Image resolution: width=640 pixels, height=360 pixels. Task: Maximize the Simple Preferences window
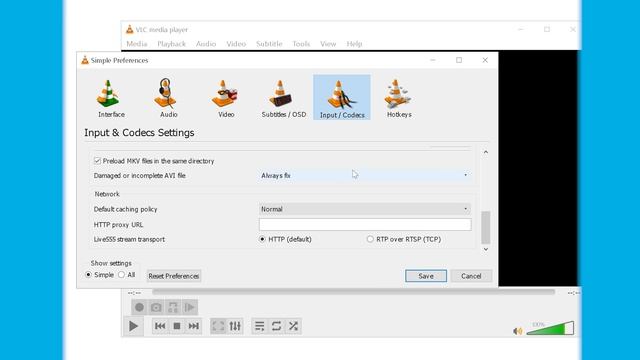459,60
